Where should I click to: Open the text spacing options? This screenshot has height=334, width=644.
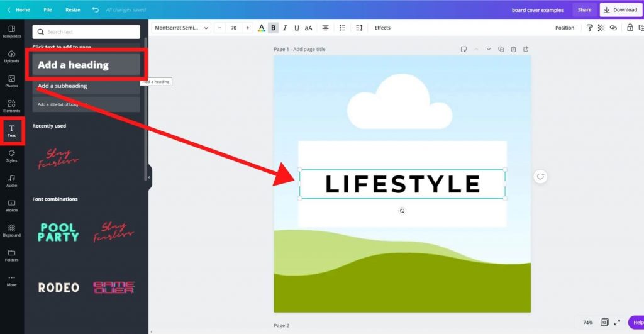click(359, 28)
